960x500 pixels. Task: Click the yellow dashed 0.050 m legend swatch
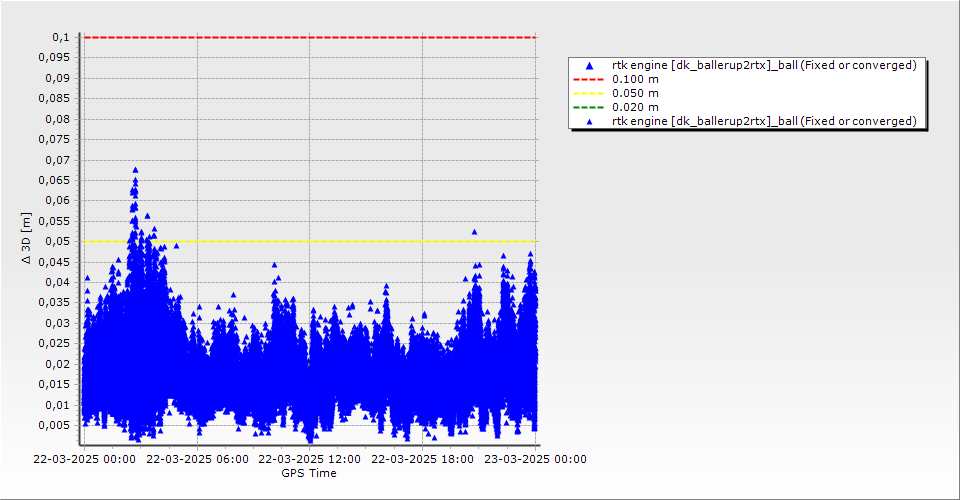tap(588, 94)
